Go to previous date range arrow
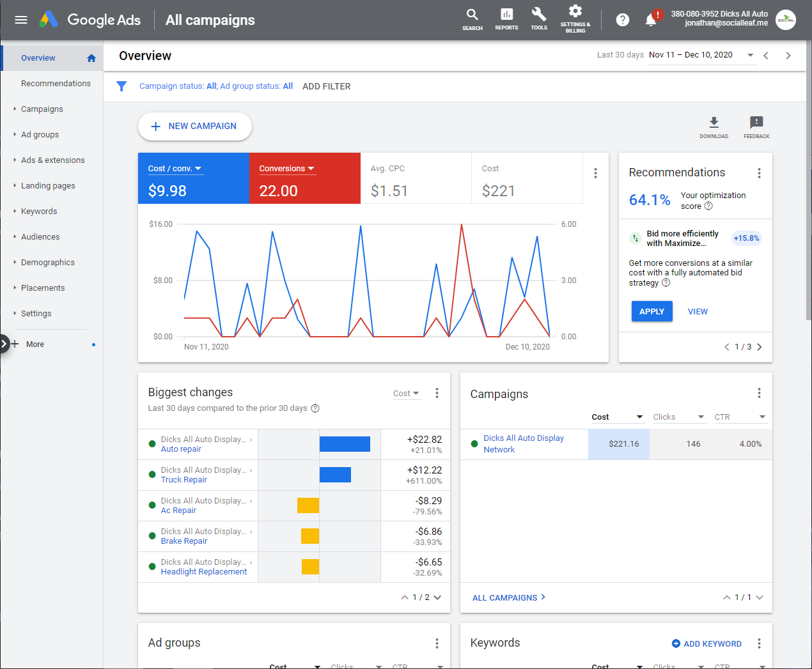Screen dimensions: 812x669 (766, 56)
